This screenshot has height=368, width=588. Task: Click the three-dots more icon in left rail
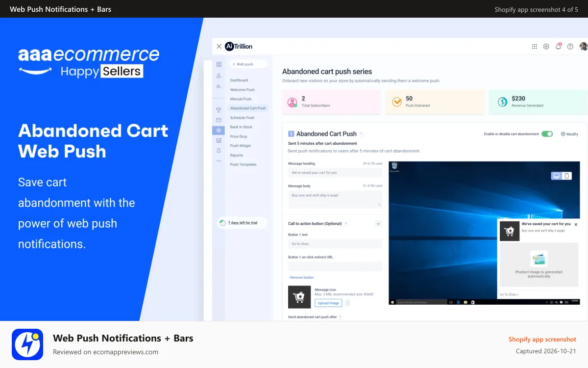click(219, 161)
